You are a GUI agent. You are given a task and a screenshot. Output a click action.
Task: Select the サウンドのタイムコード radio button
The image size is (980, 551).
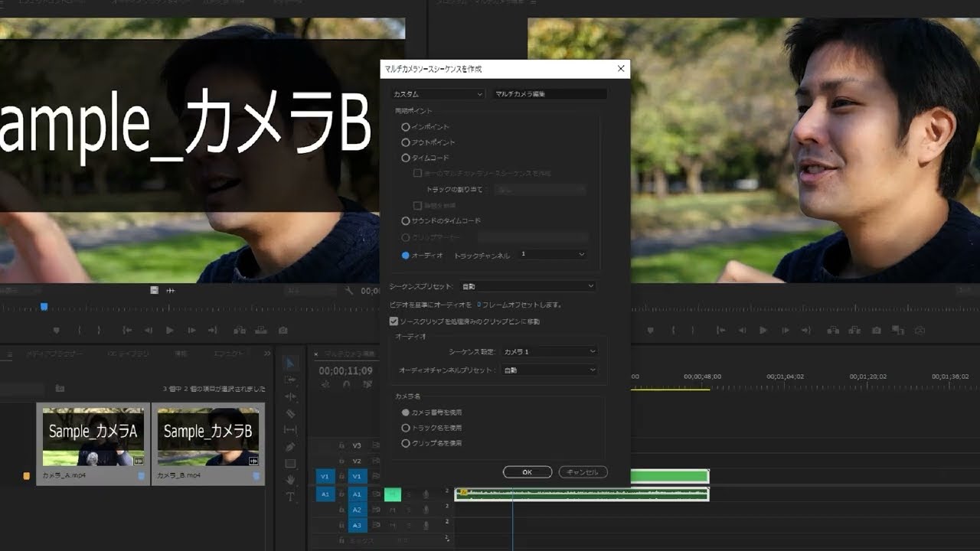click(406, 220)
